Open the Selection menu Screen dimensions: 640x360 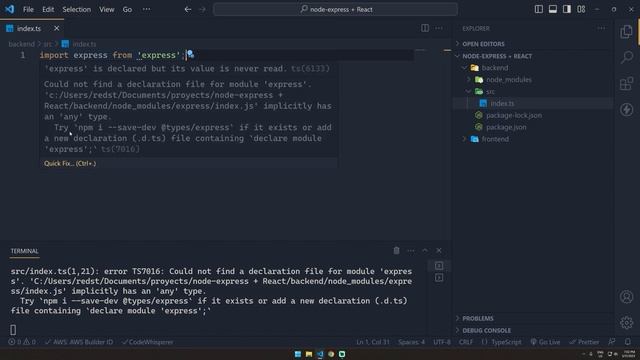(76, 9)
